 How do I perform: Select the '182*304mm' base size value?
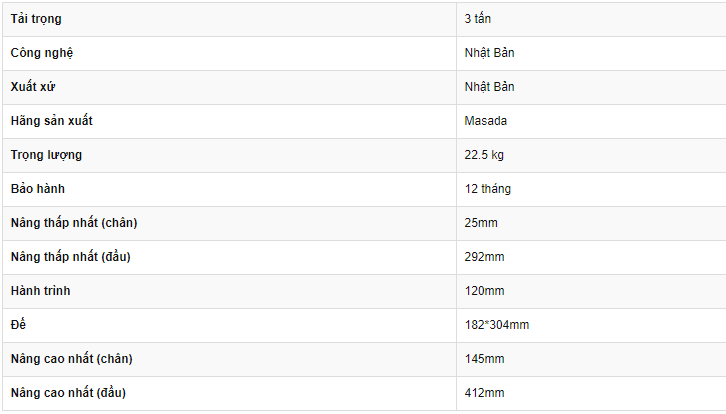[x=496, y=325]
